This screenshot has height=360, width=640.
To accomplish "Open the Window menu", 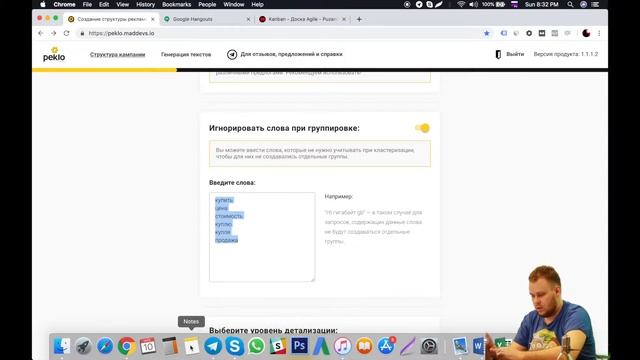I will (233, 4).
